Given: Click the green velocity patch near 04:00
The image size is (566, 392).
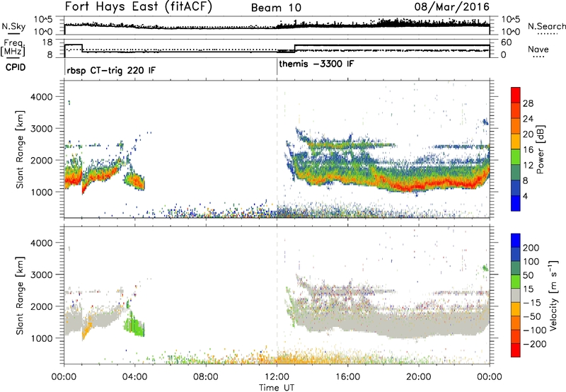Looking at the screenshot, I should (134, 325).
